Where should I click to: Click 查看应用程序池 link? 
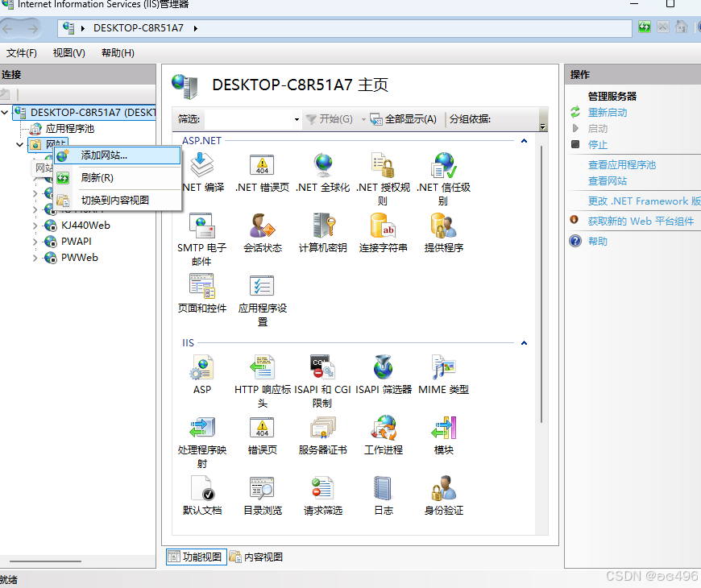click(622, 165)
